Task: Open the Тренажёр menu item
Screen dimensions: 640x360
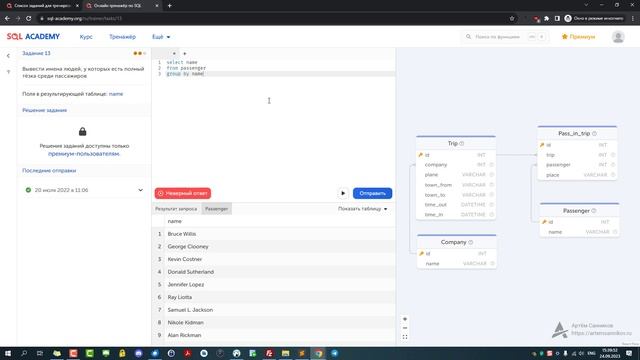Action: (122, 37)
